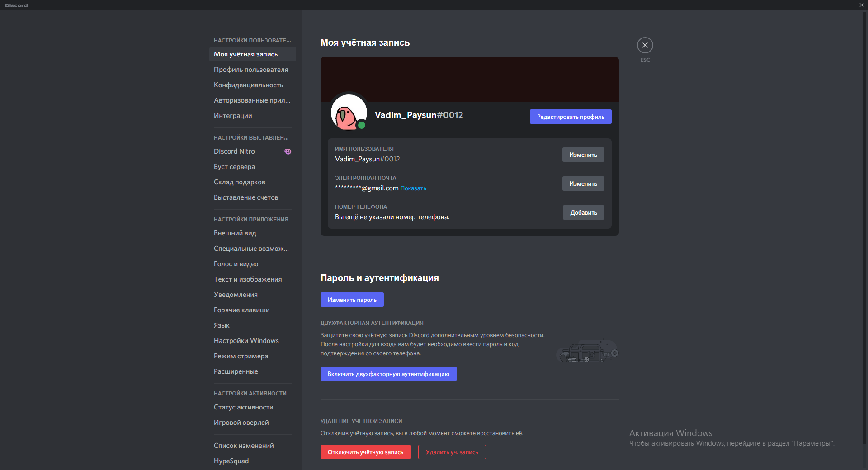The width and height of the screenshot is (868, 470).
Task: Open the Discord Nitro settings page
Action: pyautogui.click(x=252, y=151)
